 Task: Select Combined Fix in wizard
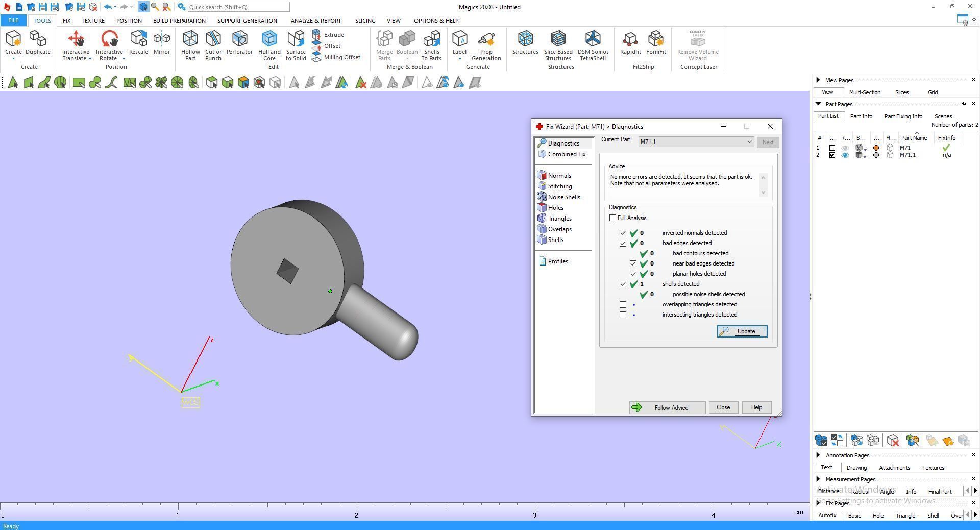tap(562, 154)
